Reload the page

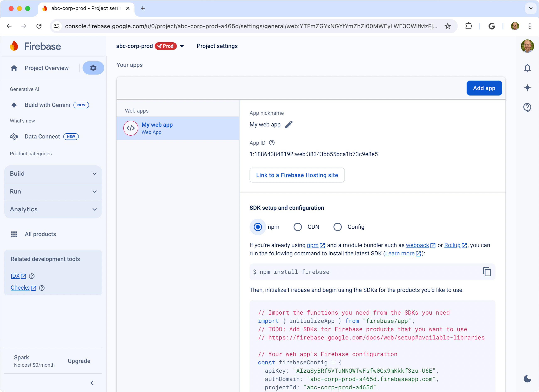pyautogui.click(x=39, y=26)
